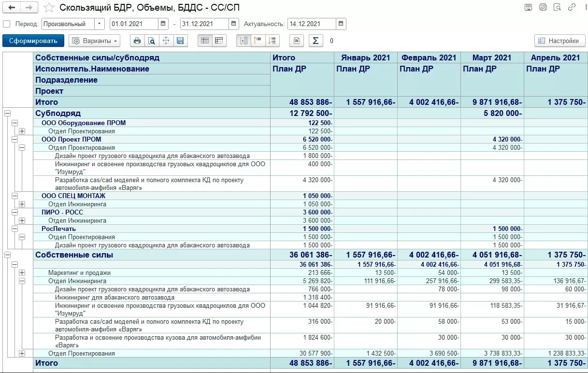Open the Настройки settings button
The height and width of the screenshot is (373, 588).
tap(559, 41)
